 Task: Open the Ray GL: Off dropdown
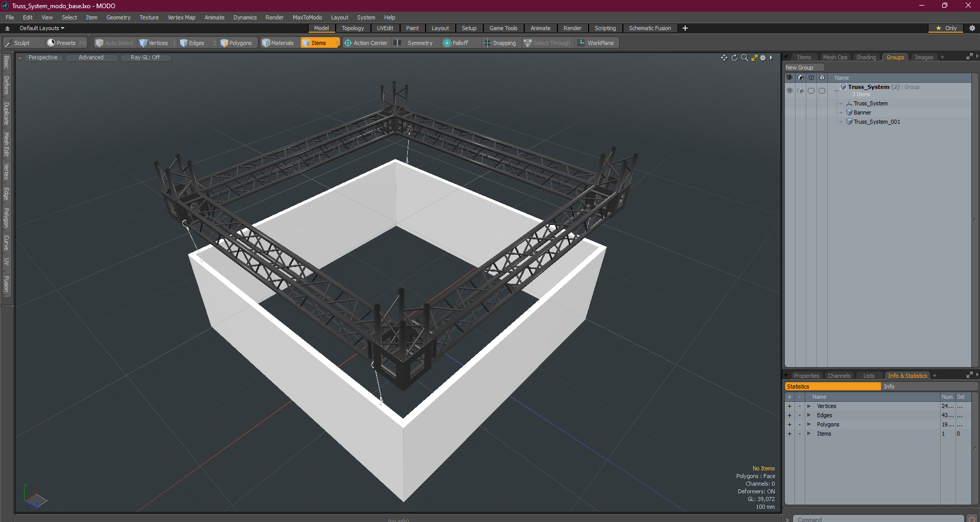[x=145, y=57]
